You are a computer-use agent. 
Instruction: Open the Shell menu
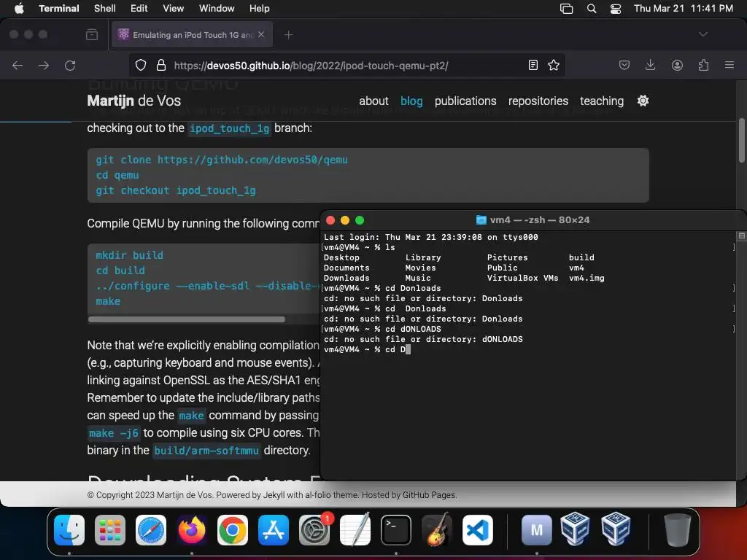pos(104,8)
